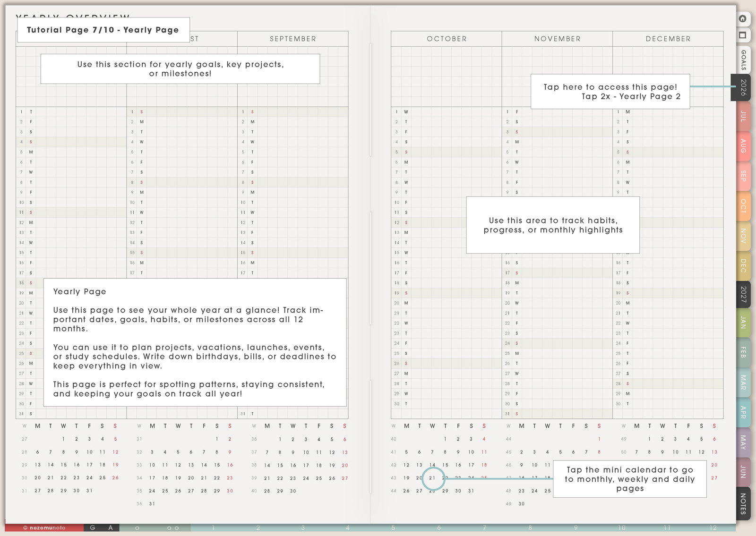Jump to the SEP side tab

[x=743, y=176]
